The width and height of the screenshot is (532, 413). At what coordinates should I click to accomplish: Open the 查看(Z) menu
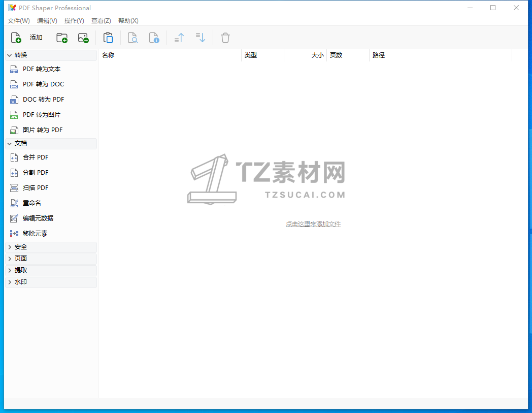tap(101, 21)
